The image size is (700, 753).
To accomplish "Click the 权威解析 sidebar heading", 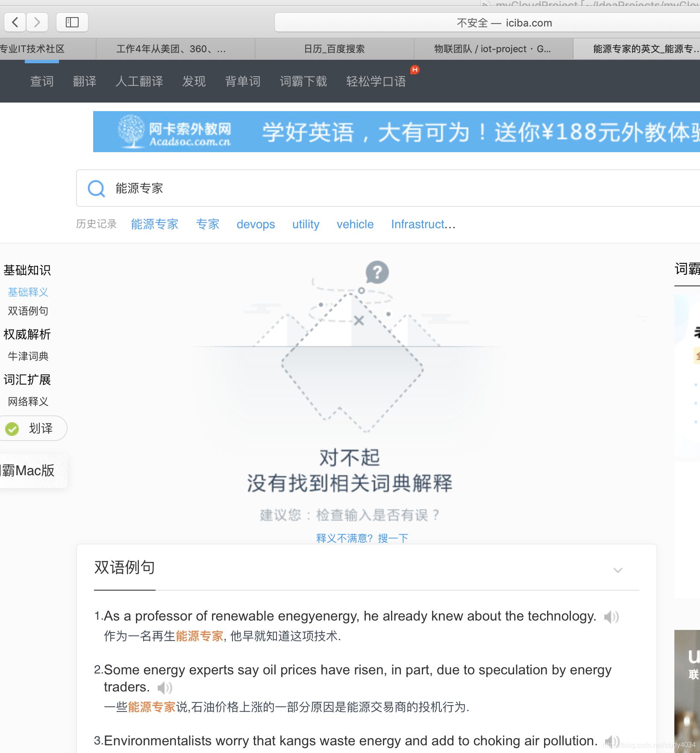I will pos(27,334).
